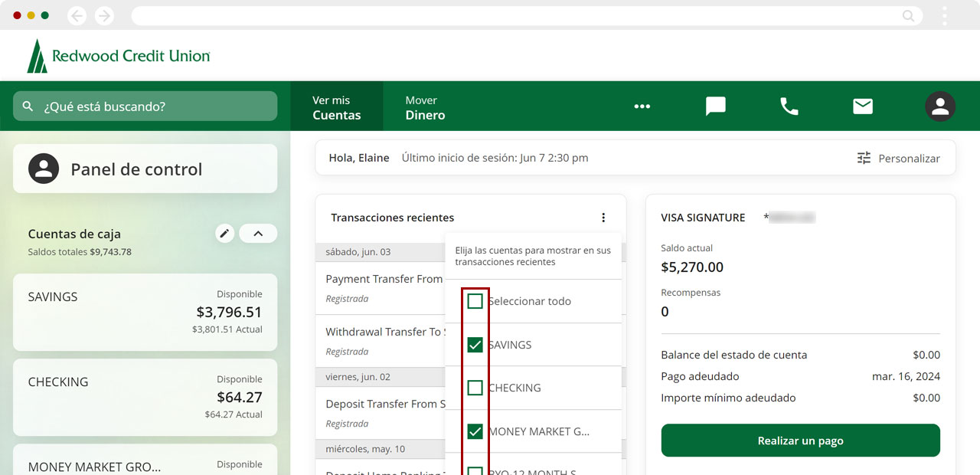This screenshot has width=980, height=475.
Task: Uncheck the MONEY MARKET checkbox
Action: (475, 431)
